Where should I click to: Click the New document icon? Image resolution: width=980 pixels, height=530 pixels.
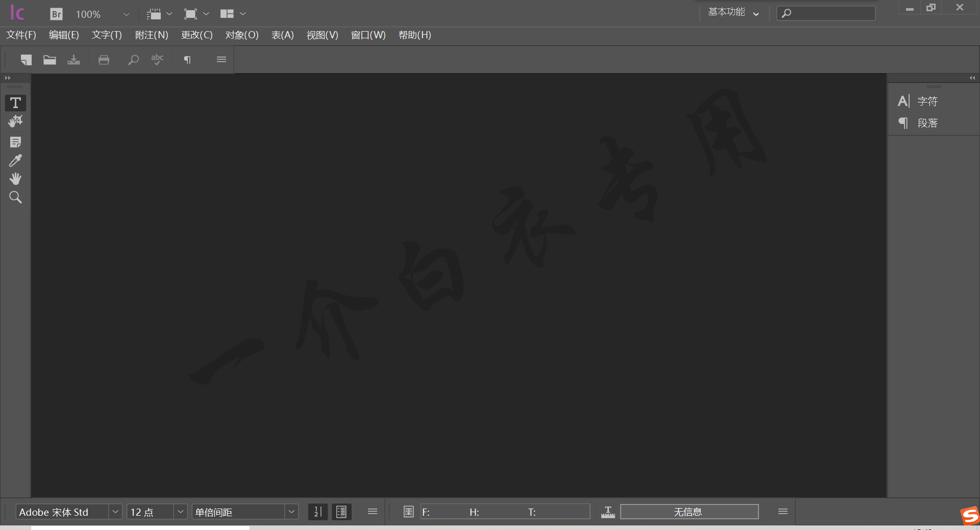[26, 60]
